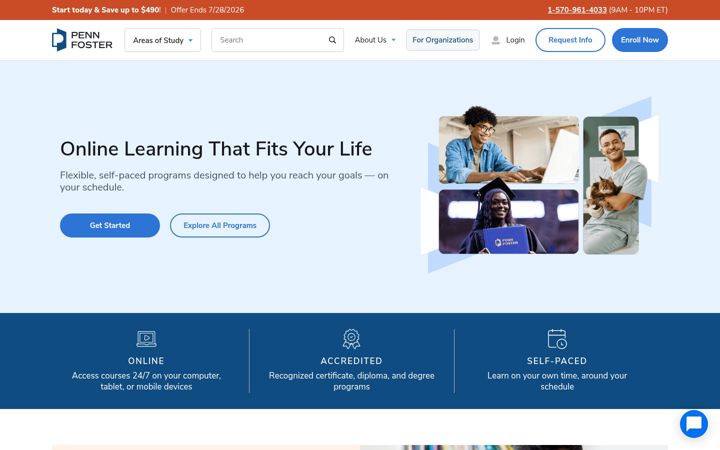This screenshot has height=450, width=720.
Task: Expand the Areas of Study dropdown
Action: 163,40
